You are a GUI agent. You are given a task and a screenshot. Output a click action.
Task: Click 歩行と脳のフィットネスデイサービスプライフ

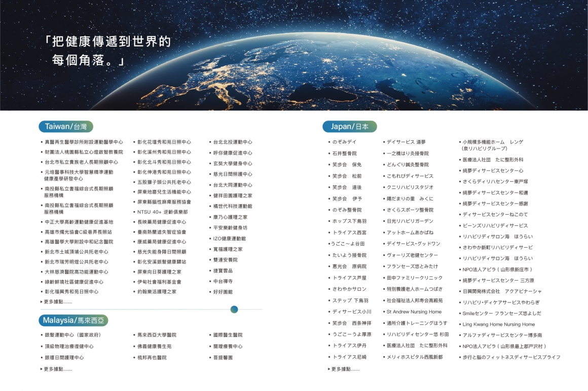[x=511, y=357]
